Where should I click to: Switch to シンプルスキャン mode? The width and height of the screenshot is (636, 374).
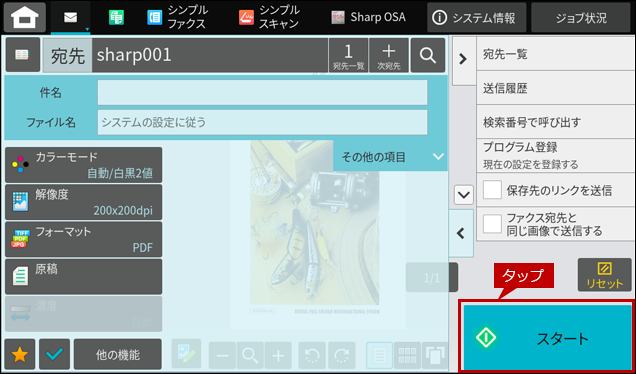click(269, 17)
